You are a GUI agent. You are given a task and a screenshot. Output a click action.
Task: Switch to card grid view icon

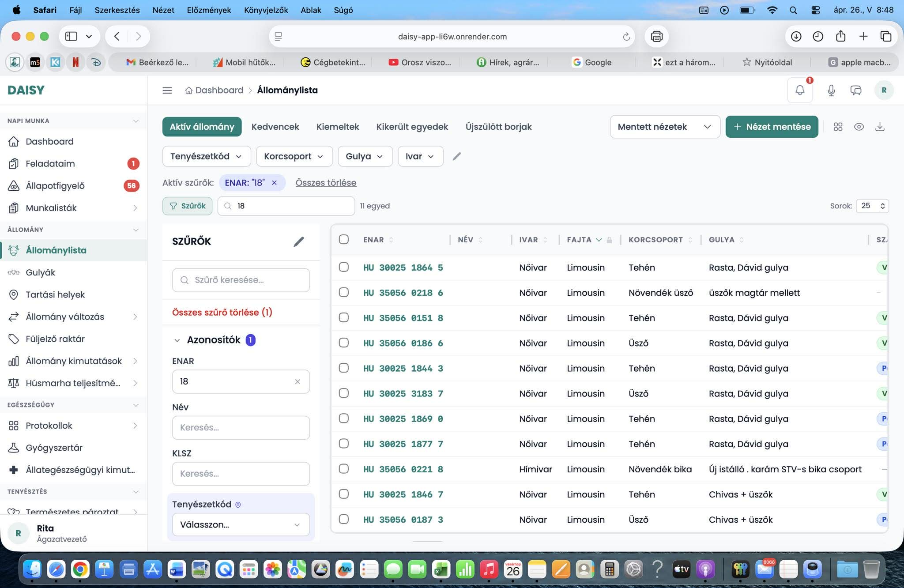(x=838, y=127)
